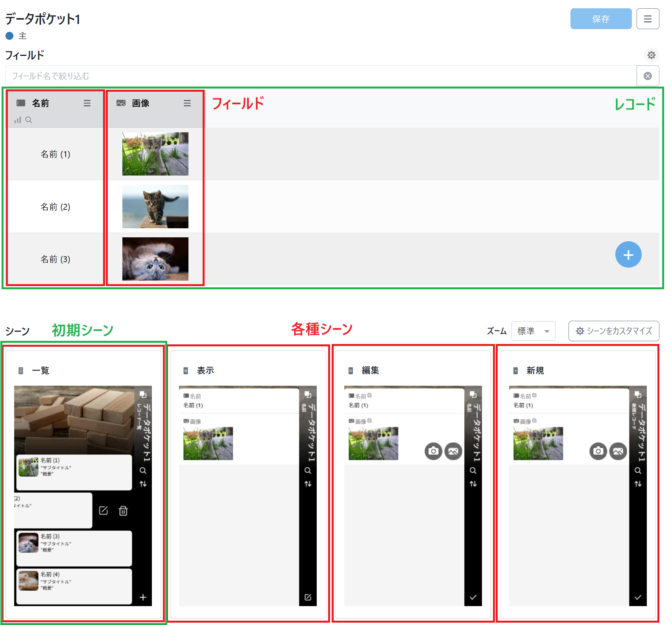
Task: Select the 表示 scene card title
Action: [205, 370]
